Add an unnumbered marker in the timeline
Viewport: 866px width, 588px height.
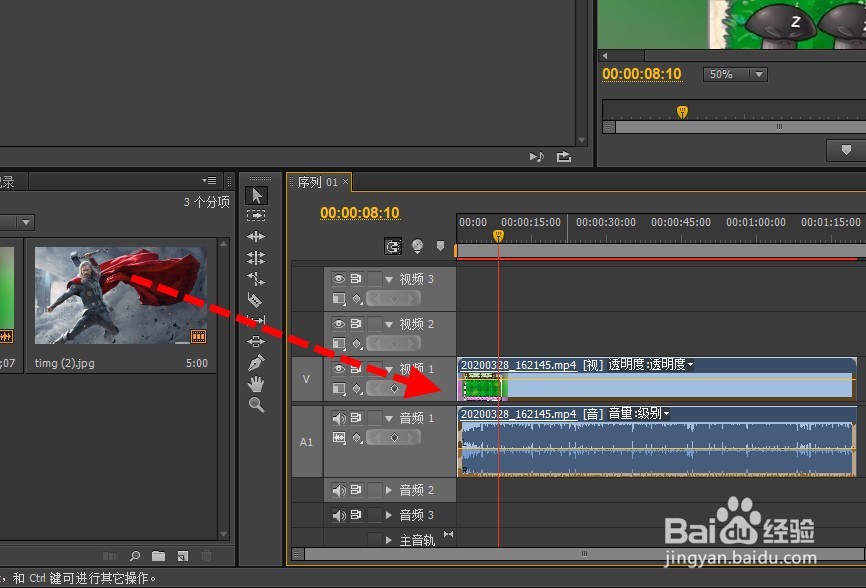(440, 246)
